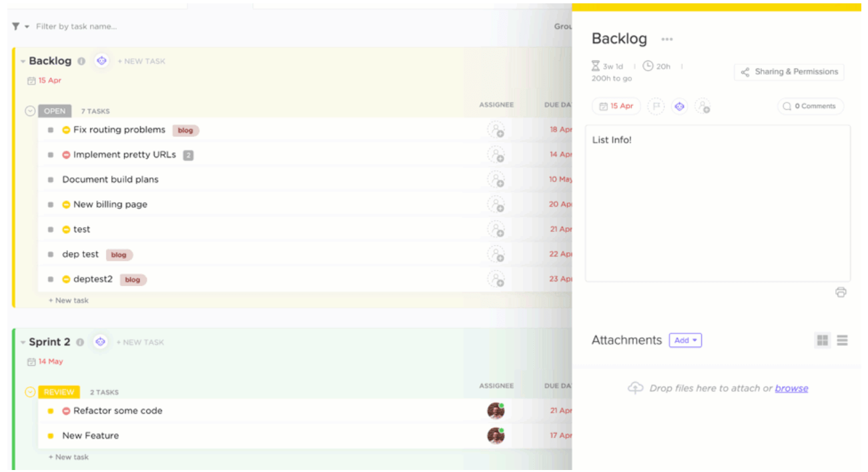Click status square of New billing page

point(51,205)
